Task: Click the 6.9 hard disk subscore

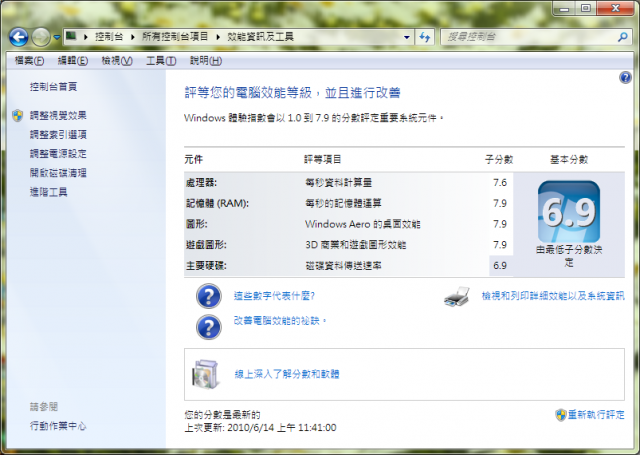Action: (500, 266)
